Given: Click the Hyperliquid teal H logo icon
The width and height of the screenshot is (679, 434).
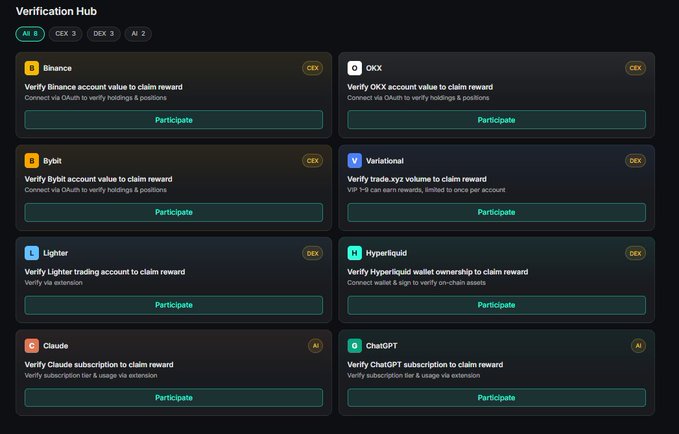Looking at the screenshot, I should coord(354,253).
